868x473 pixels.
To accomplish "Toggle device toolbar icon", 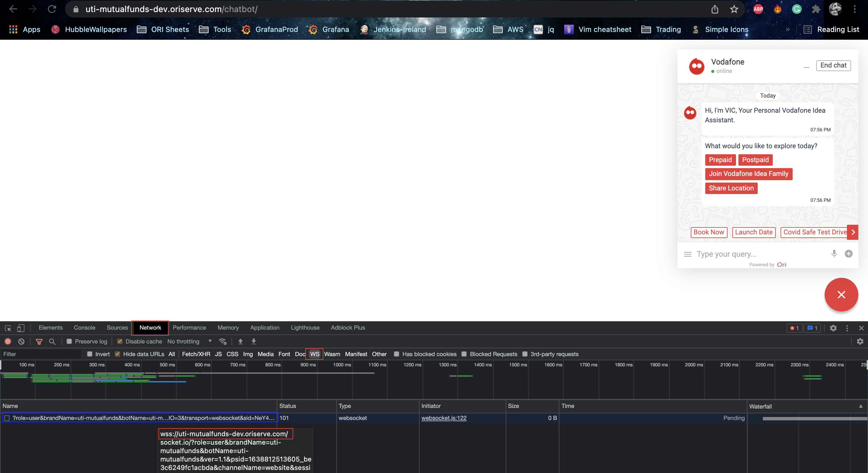I will [x=21, y=328].
